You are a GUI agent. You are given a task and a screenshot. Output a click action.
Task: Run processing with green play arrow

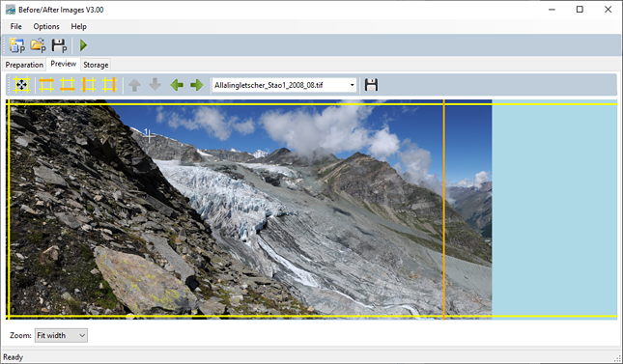[83, 45]
